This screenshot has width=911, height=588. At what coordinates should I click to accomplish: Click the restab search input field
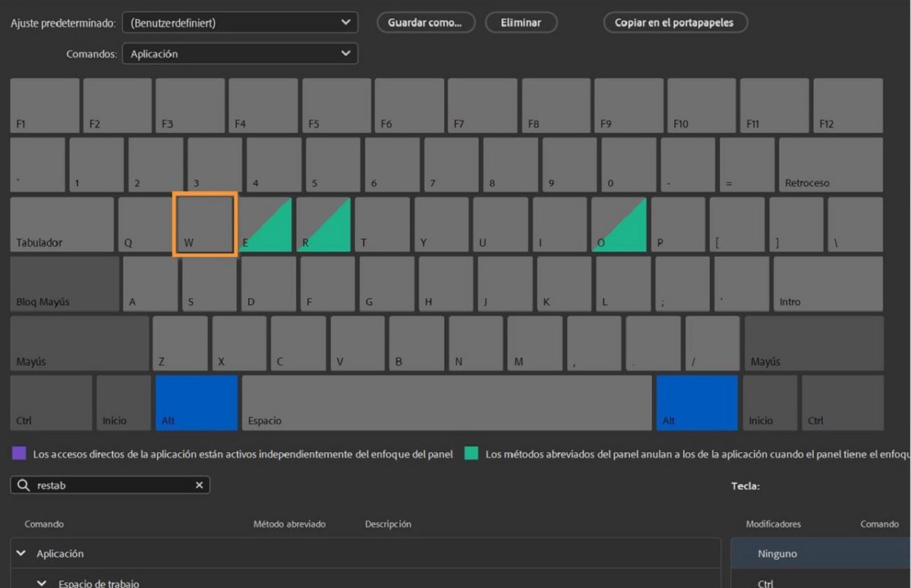110,486
